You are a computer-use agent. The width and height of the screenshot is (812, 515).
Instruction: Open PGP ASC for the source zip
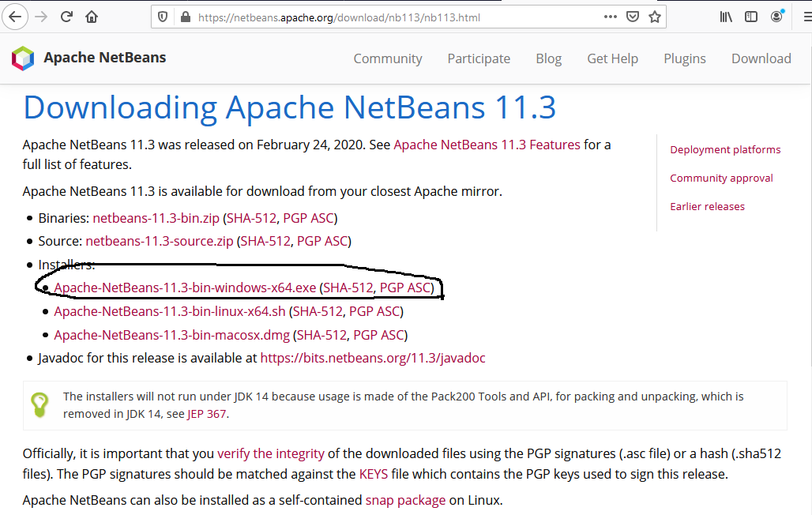322,241
